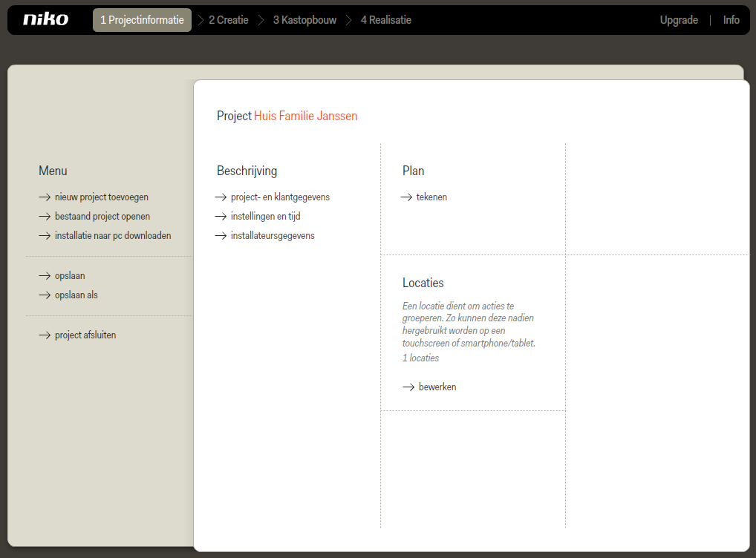The height and width of the screenshot is (558, 756).
Task: Edit locations via 'bewerken' link
Action: coord(437,387)
